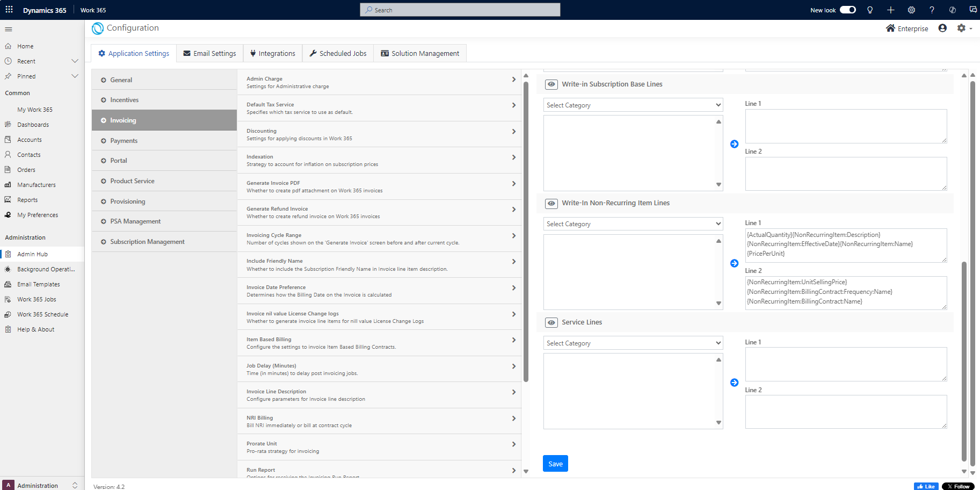Toggle visibility eye for Service Lines
Viewport: 980px width, 490px height.
pos(551,323)
